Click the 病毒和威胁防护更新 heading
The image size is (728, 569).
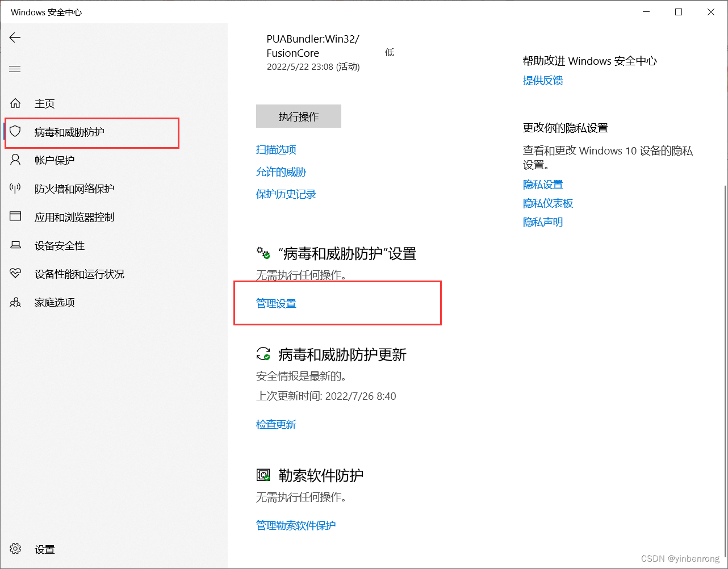tap(342, 355)
